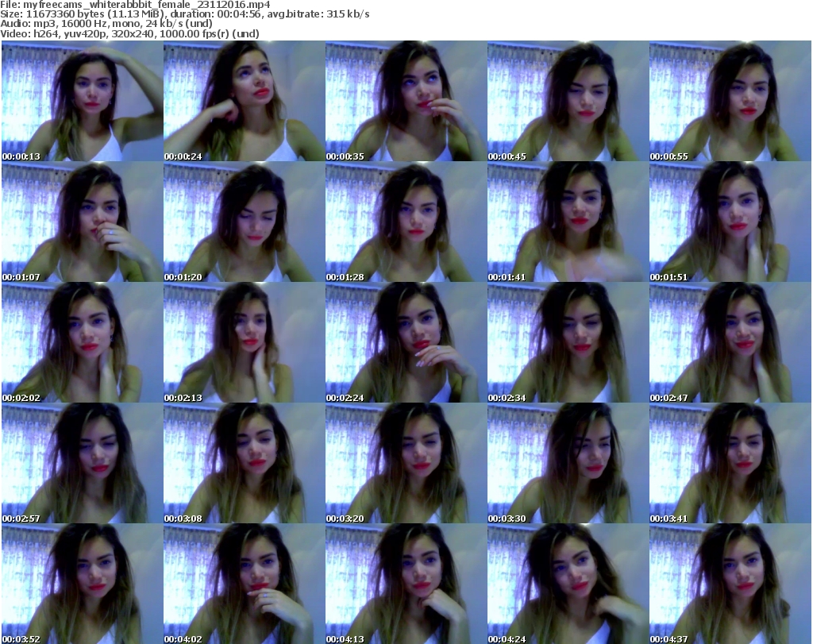Open the frame at 00:02:57
The height and width of the screenshot is (644, 813).
83,463
